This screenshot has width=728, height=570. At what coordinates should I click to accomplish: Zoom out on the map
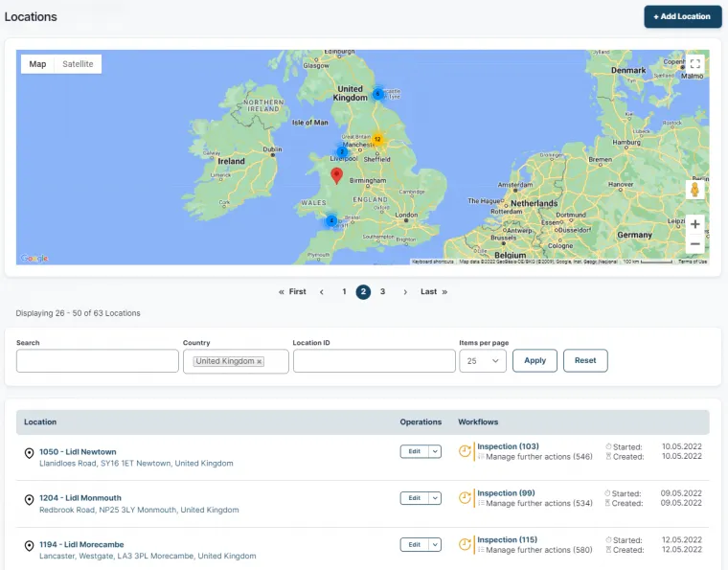(x=694, y=243)
